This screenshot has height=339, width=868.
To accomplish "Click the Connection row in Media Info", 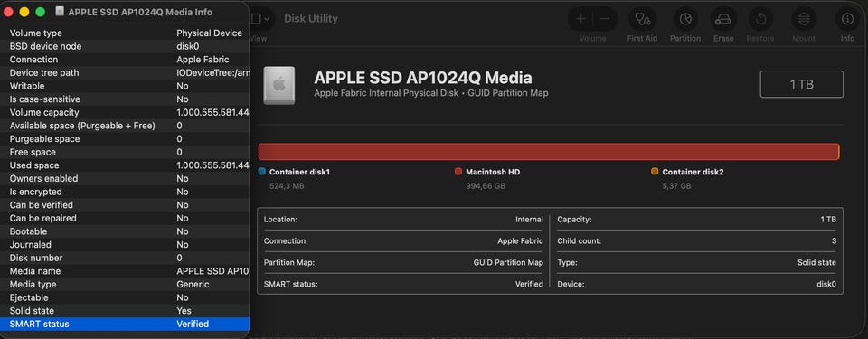I will click(125, 60).
